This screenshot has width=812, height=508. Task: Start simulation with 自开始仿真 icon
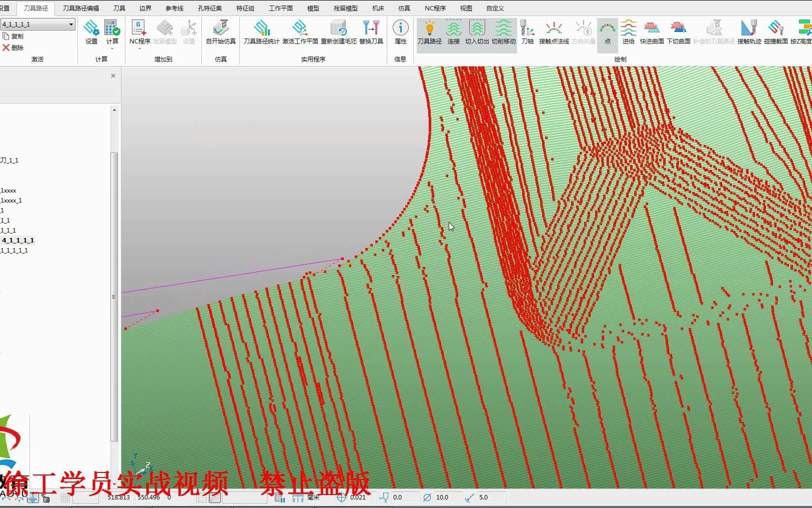click(220, 31)
